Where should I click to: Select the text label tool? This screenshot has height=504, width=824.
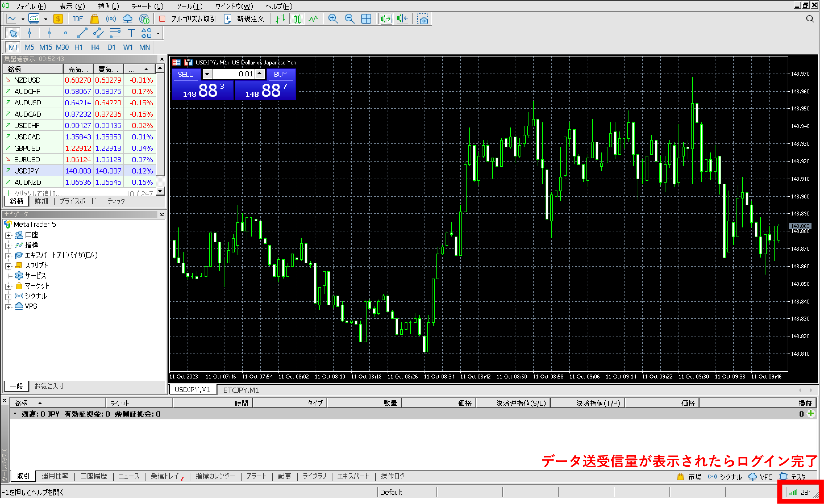click(x=131, y=33)
